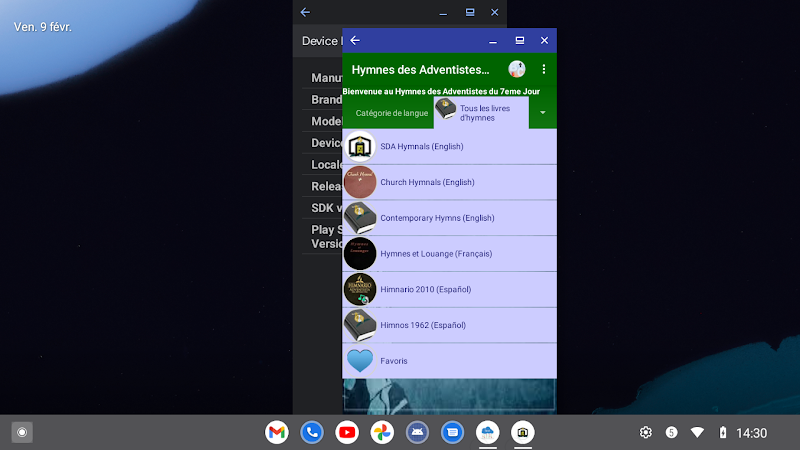The width and height of the screenshot is (800, 450).
Task: Click the Brand row in Device Info window
Action: [x=322, y=99]
